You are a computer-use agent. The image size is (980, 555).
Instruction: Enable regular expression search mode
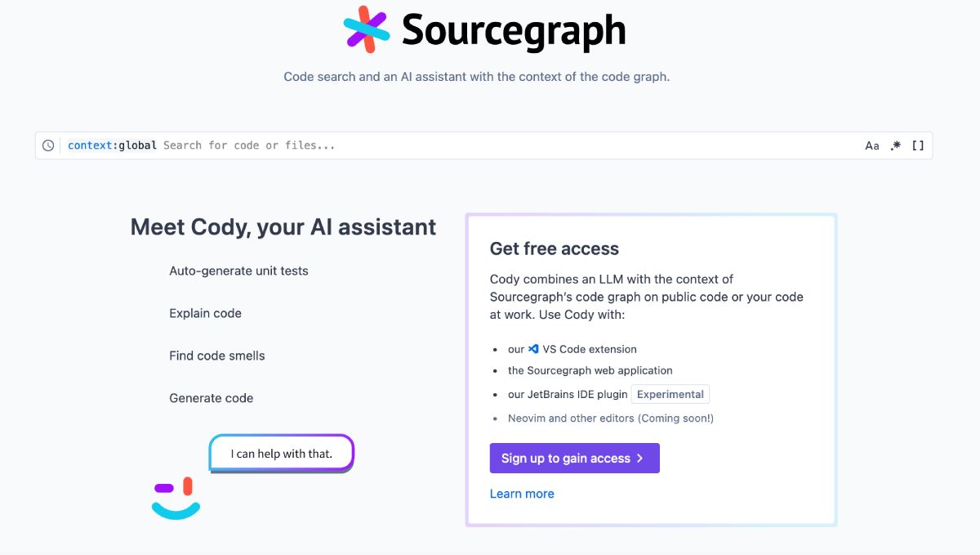tap(895, 145)
